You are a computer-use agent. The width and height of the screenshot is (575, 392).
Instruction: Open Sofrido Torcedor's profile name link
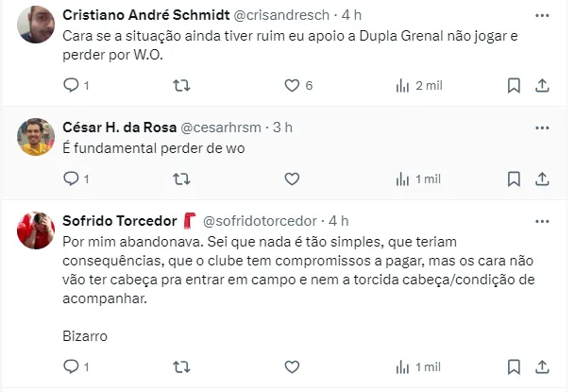coord(119,220)
